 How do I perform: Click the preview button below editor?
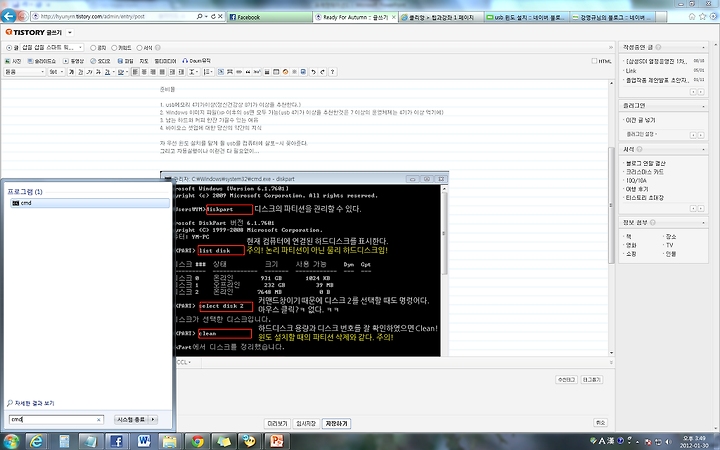(277, 423)
